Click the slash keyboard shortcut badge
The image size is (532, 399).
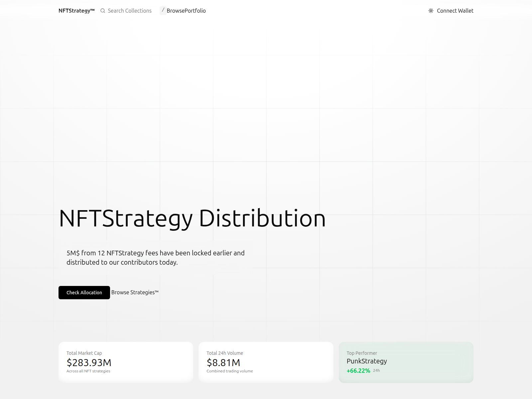pyautogui.click(x=163, y=10)
